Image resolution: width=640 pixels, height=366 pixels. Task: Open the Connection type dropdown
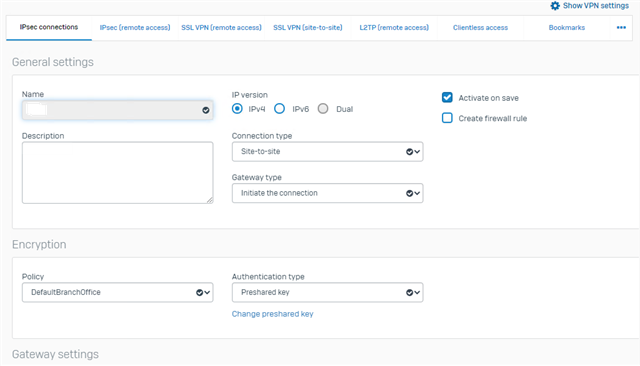pos(327,151)
